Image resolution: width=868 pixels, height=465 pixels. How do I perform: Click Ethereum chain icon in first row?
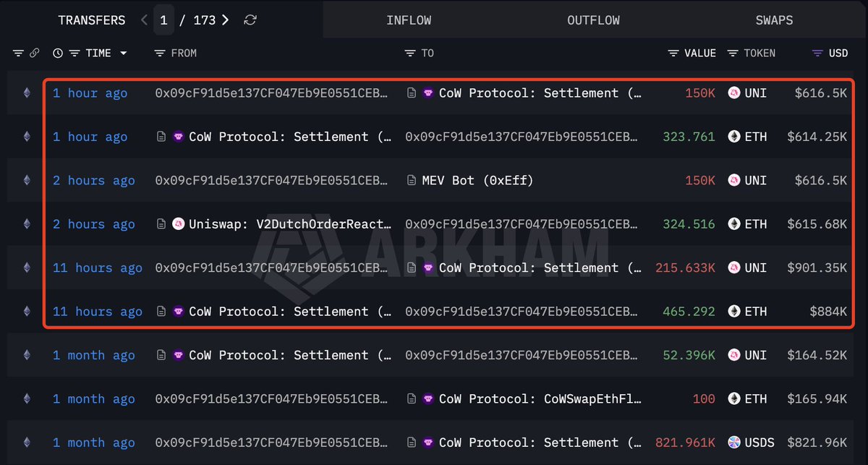[x=27, y=93]
